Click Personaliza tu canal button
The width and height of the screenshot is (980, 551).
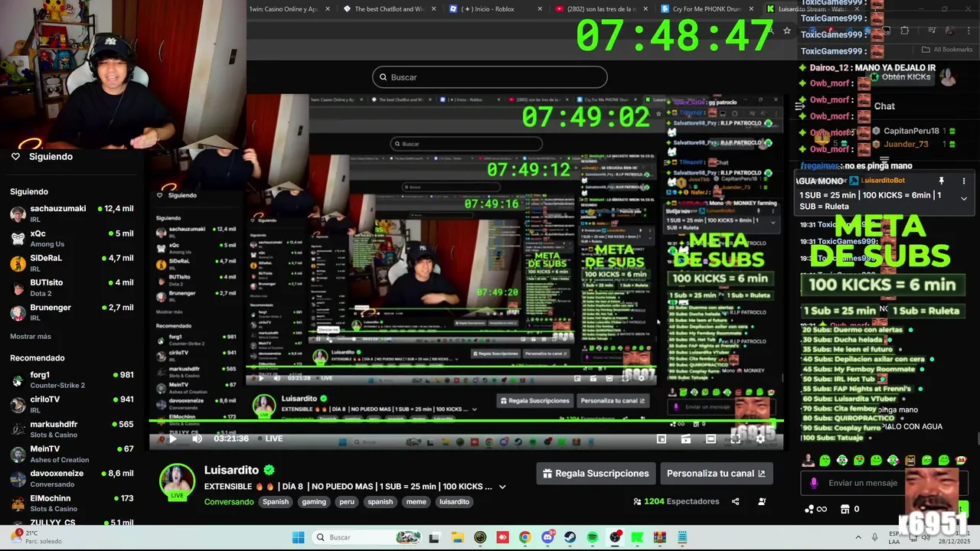click(716, 474)
